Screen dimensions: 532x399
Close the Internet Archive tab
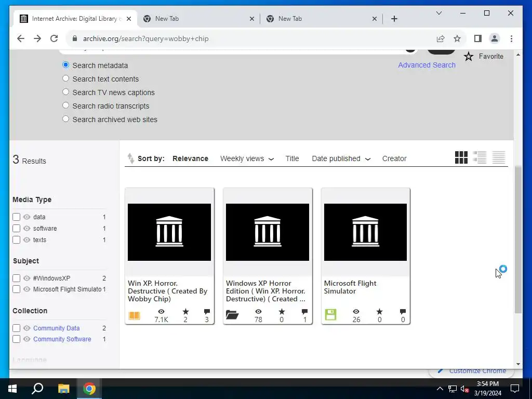pos(129,19)
